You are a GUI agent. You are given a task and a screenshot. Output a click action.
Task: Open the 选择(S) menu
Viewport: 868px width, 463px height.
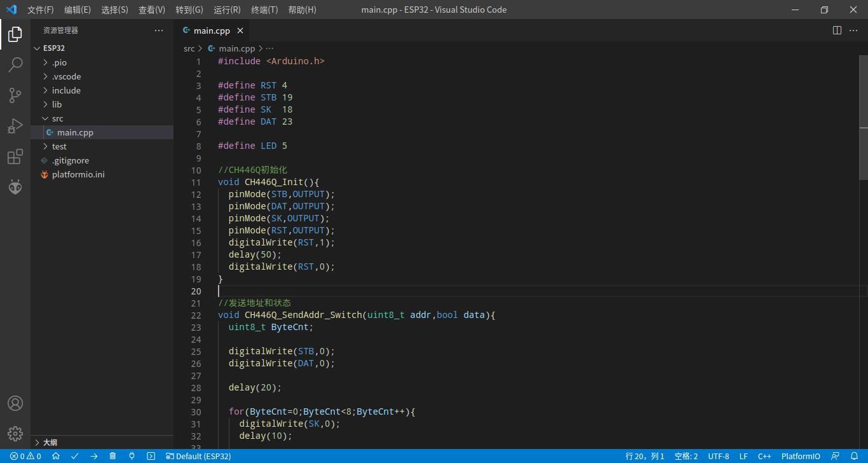point(114,10)
